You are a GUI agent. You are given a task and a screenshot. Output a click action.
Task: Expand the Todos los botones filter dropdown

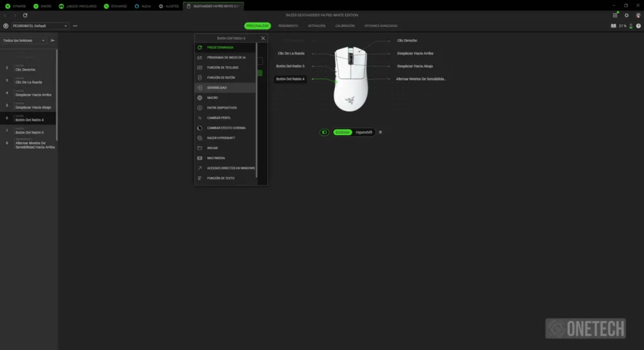click(24, 41)
